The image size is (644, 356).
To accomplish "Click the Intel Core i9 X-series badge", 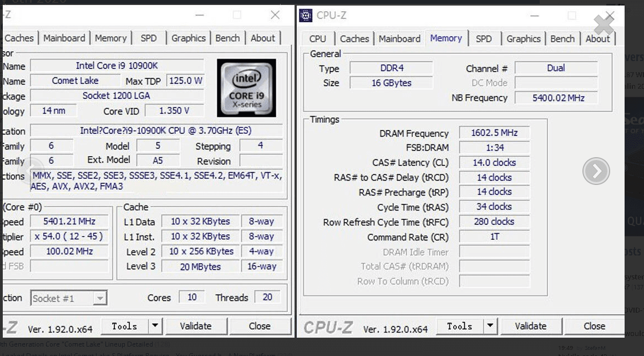I will (x=246, y=88).
